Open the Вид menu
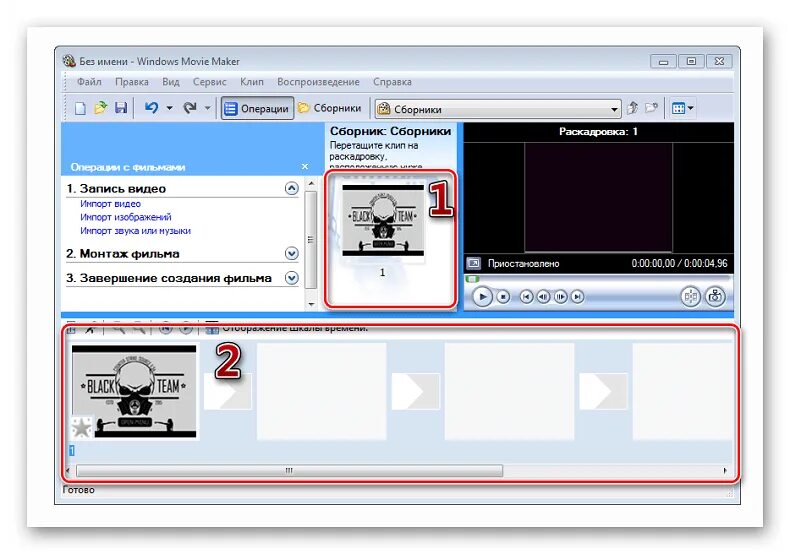Image resolution: width=790 pixels, height=554 pixels. pyautogui.click(x=171, y=82)
